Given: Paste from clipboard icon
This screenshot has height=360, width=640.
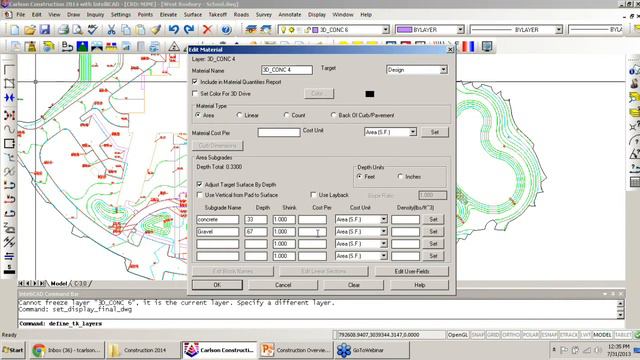Looking at the screenshot, I should (x=140, y=30).
